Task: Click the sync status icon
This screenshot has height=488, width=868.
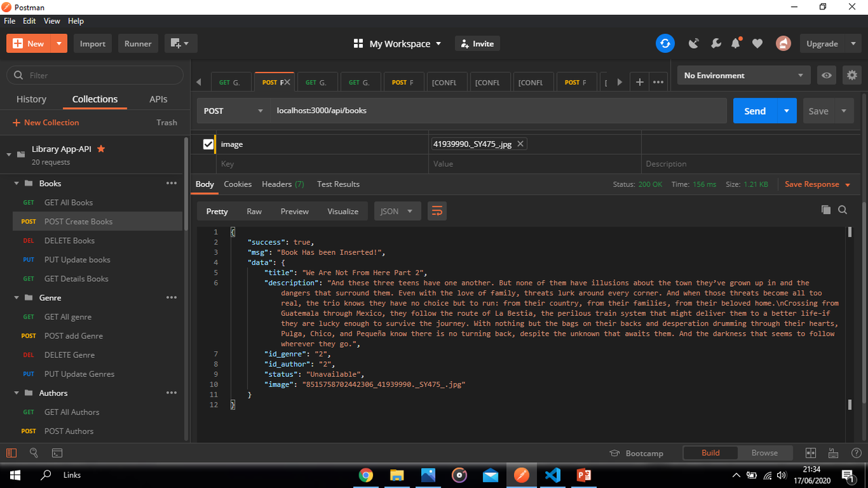Action: point(665,43)
